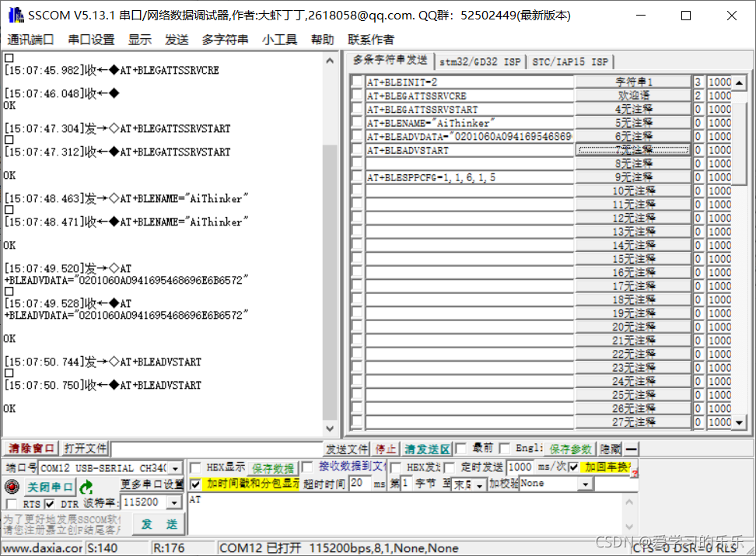Click the red port status indicator icon
Image resolution: width=756 pixels, height=556 pixels.
coord(12,487)
